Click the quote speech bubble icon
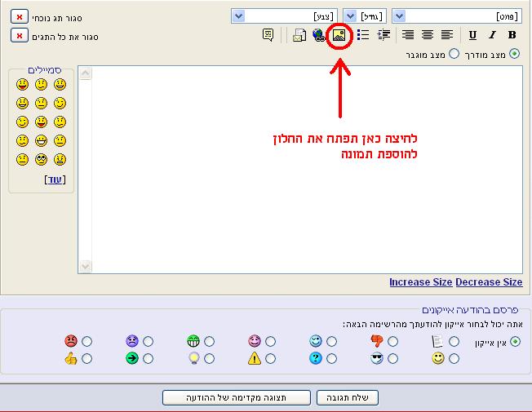The width and height of the screenshot is (532, 412). click(x=268, y=35)
